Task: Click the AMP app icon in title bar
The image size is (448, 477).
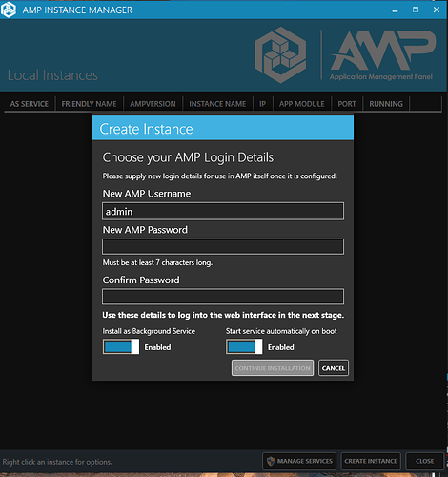Action: pos(9,10)
